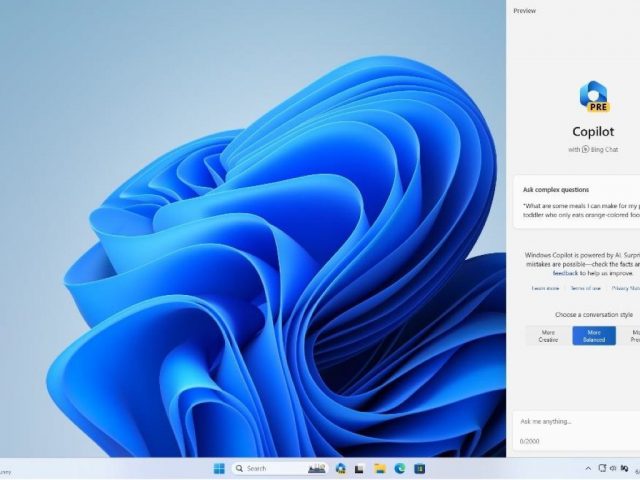Open the network icon in system tray
640x480 pixels.
602,468
